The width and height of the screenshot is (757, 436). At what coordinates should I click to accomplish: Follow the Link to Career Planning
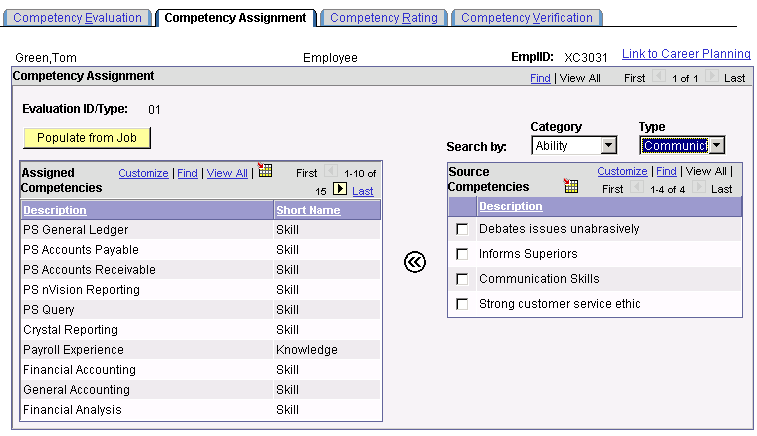click(x=686, y=54)
